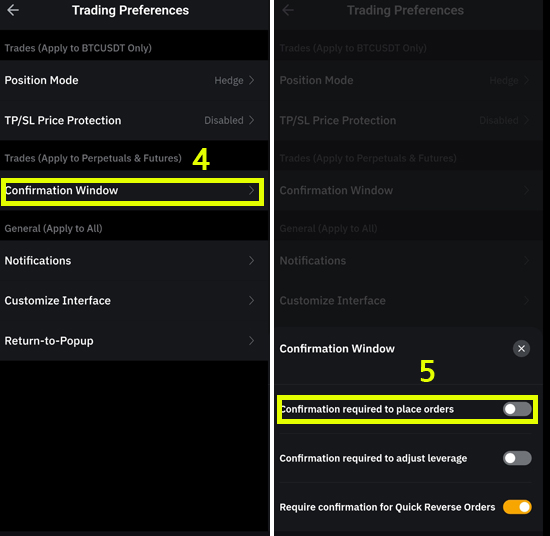
Task: Click the chevron on the Return-to-Popup row
Action: coord(251,341)
